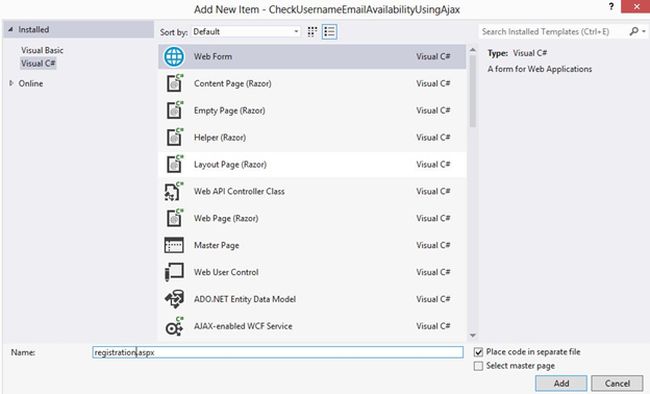Screen dimensions: 650x394
Task: Select Visual Basic in templates tree
Action: (42, 50)
